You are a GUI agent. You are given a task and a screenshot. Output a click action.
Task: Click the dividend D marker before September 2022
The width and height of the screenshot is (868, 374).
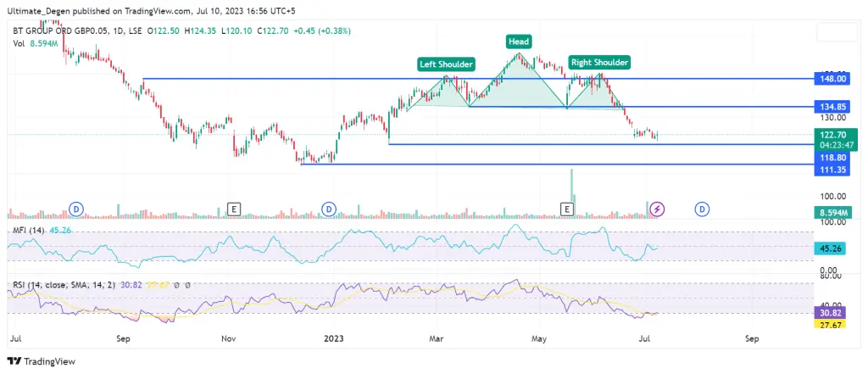tap(76, 209)
